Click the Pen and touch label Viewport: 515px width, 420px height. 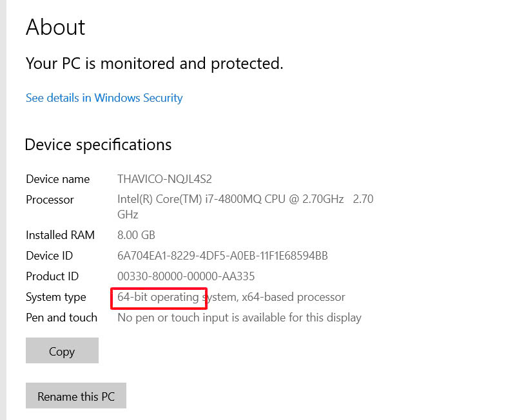click(61, 318)
